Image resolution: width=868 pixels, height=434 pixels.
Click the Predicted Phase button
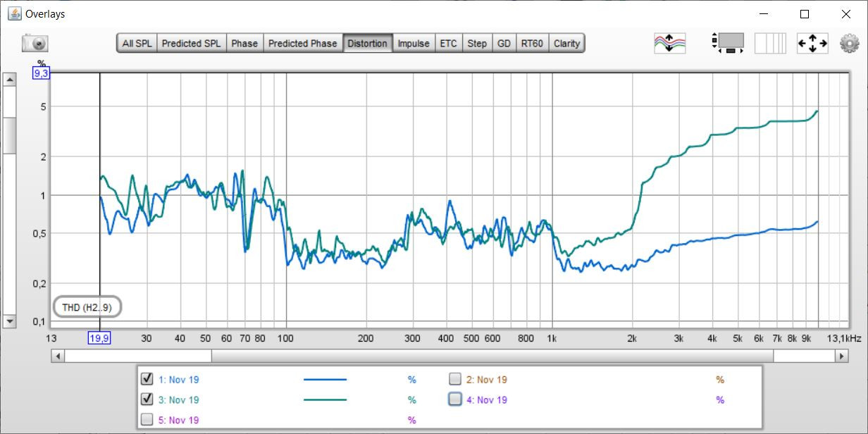pyautogui.click(x=302, y=44)
